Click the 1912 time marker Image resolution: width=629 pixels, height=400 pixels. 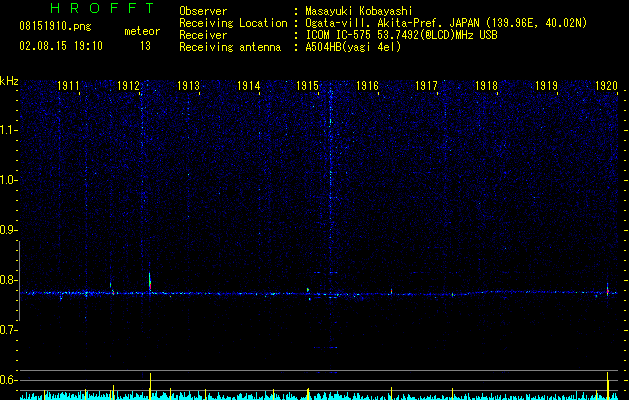128,86
